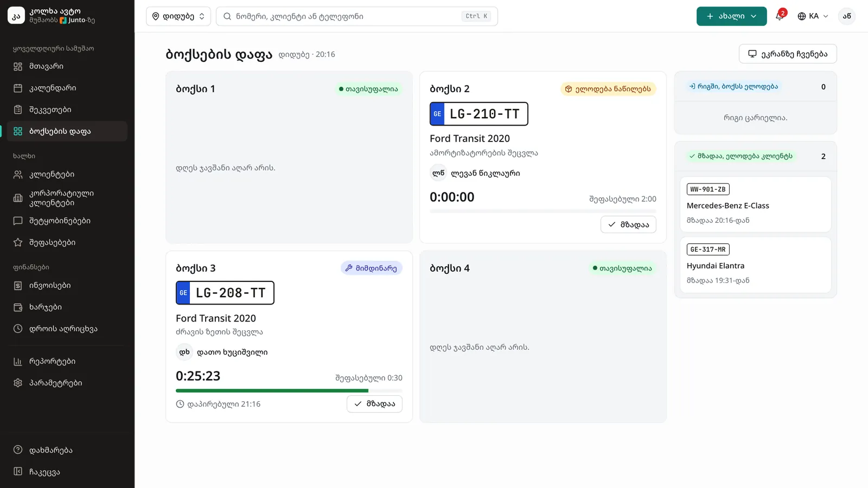Open the Hyundai Elantra ready card

click(756, 265)
